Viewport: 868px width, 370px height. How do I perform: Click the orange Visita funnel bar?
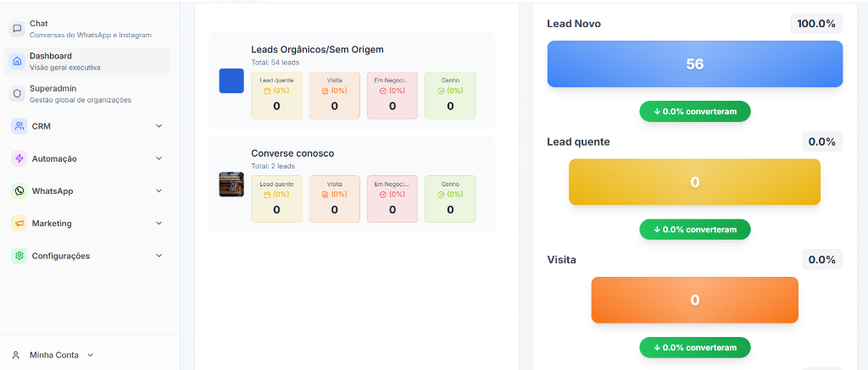tap(694, 300)
